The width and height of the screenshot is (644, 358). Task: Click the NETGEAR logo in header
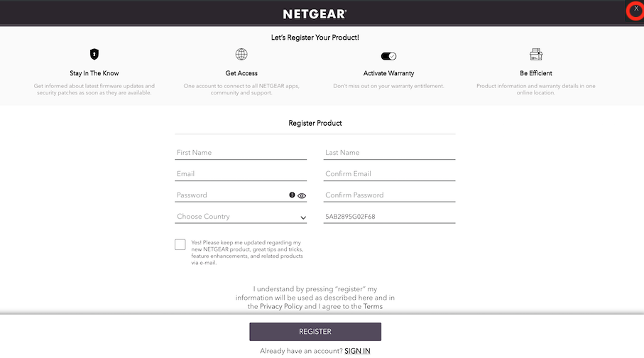(315, 14)
